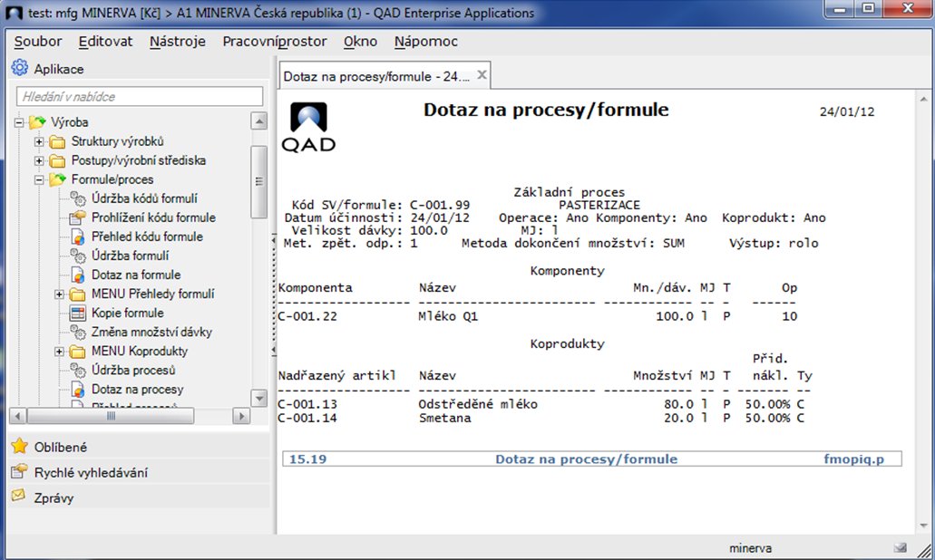Click coproduct code C-001.14 in the report

[x=307, y=419]
